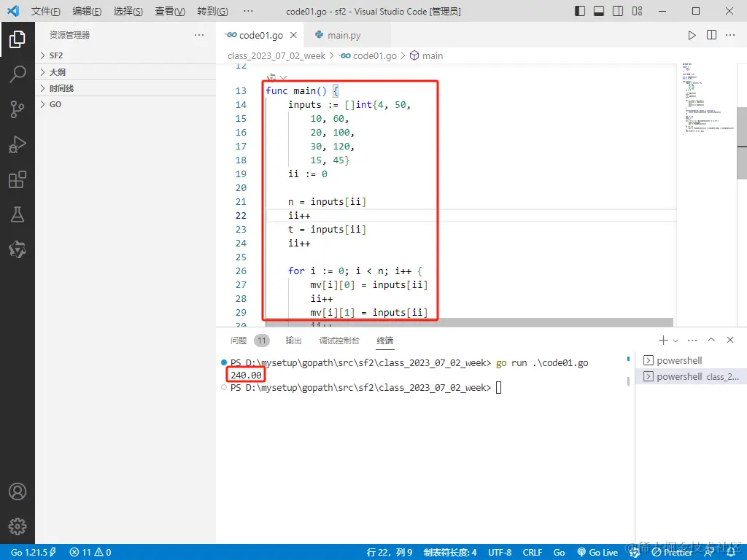Click 制表符长度: 4 indentation setting
Image resolution: width=747 pixels, height=560 pixels.
pyautogui.click(x=449, y=552)
